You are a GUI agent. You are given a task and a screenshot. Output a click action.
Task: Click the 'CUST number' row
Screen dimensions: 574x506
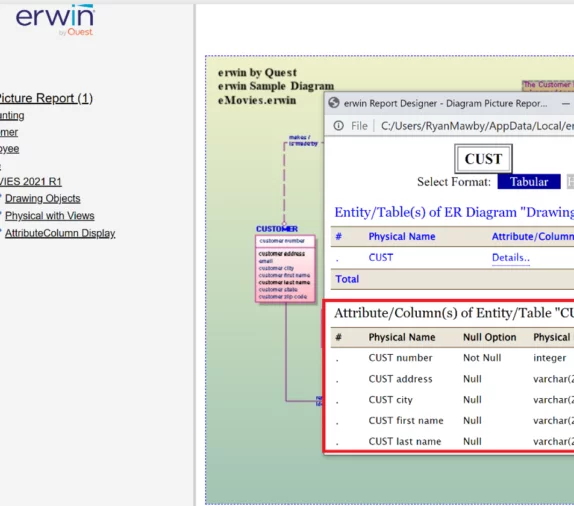(x=452, y=358)
